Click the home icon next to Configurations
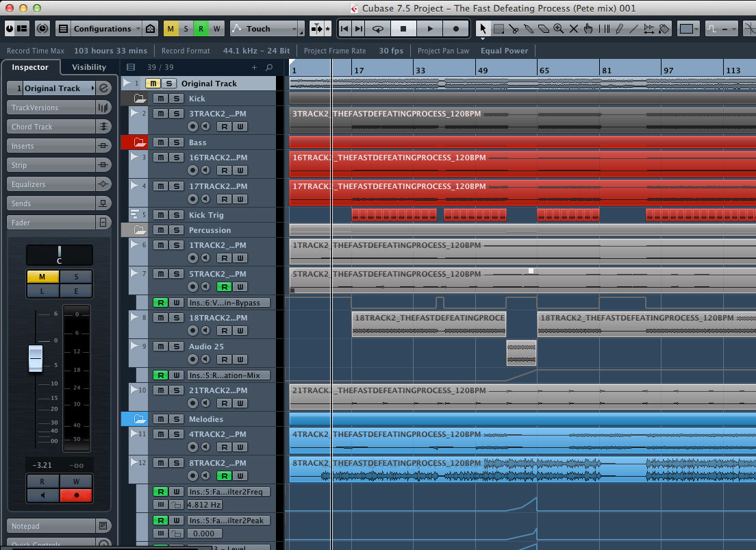This screenshot has height=550, width=756. pyautogui.click(x=151, y=29)
